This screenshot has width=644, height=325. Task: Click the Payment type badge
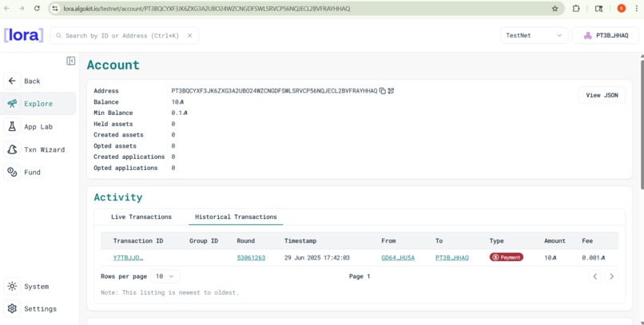pos(506,257)
